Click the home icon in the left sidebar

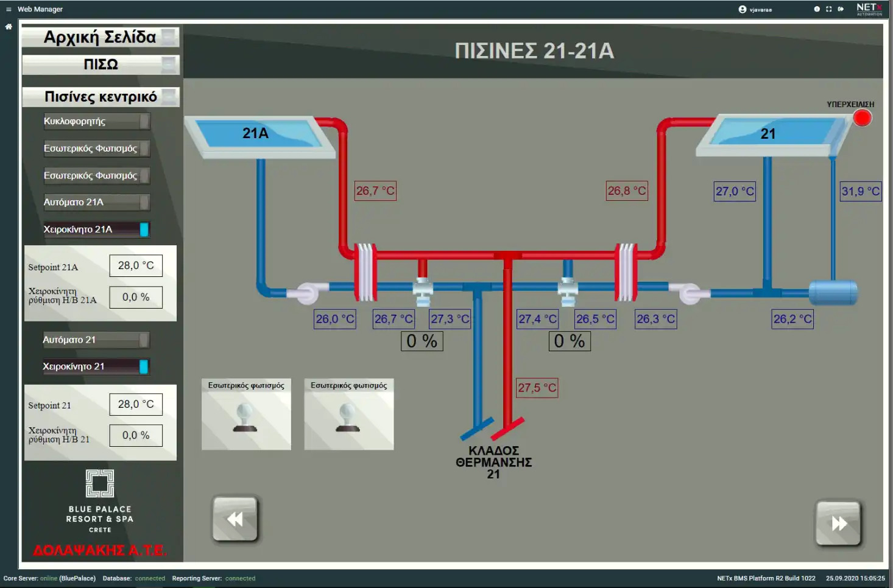point(9,27)
